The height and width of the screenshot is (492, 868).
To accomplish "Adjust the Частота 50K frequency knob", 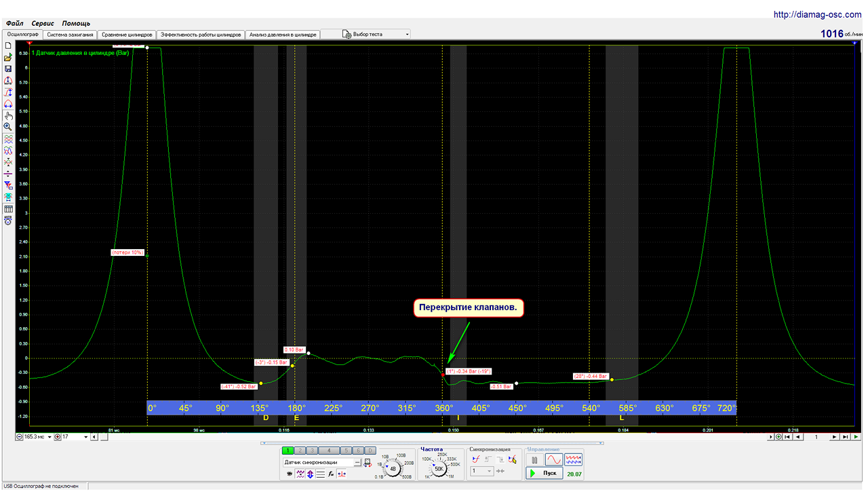I will pyautogui.click(x=439, y=468).
